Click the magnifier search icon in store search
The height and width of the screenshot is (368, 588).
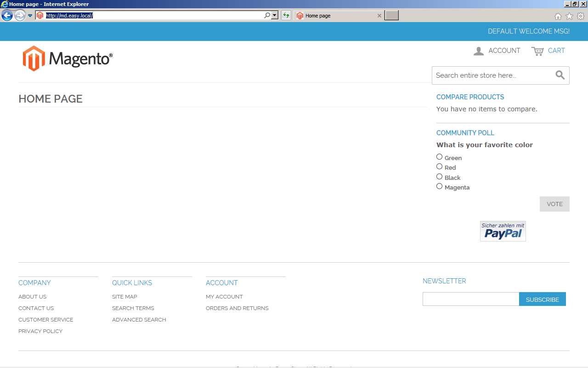tap(560, 75)
